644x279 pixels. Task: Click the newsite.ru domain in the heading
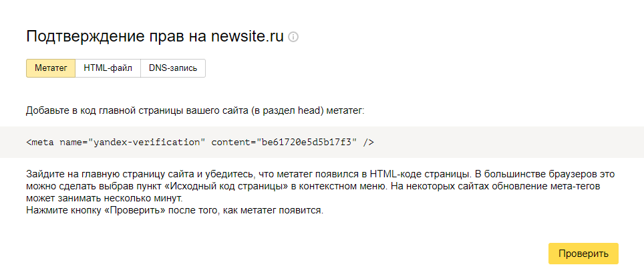[x=247, y=36]
